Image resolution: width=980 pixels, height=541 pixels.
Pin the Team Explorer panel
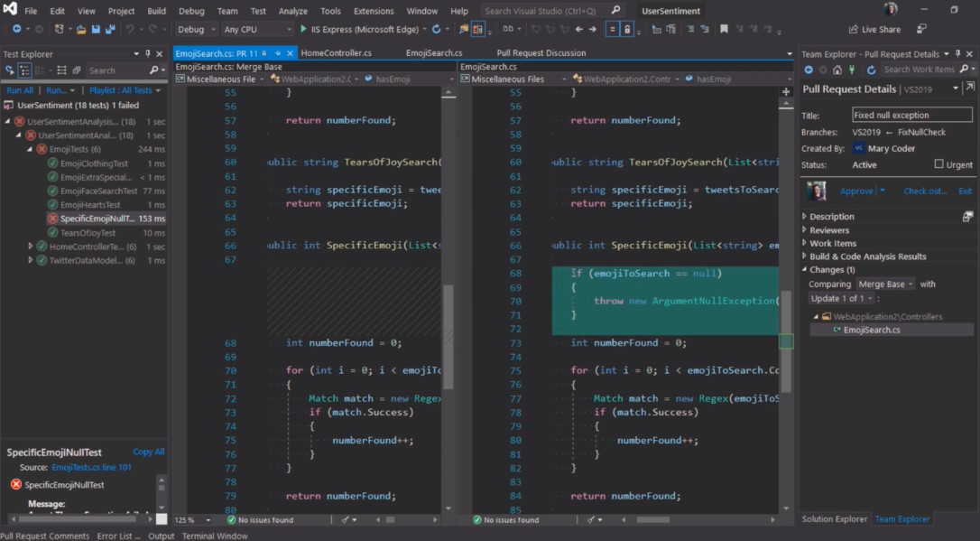(957, 54)
